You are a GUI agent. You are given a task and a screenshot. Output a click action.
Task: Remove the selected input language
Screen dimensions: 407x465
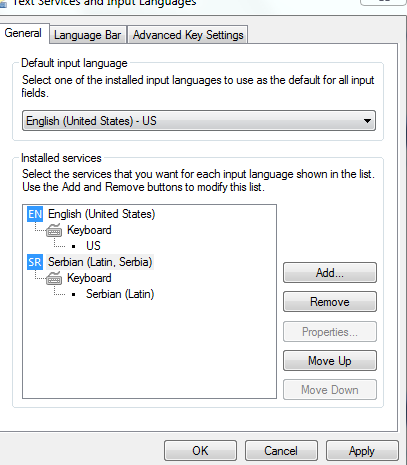pyautogui.click(x=330, y=302)
